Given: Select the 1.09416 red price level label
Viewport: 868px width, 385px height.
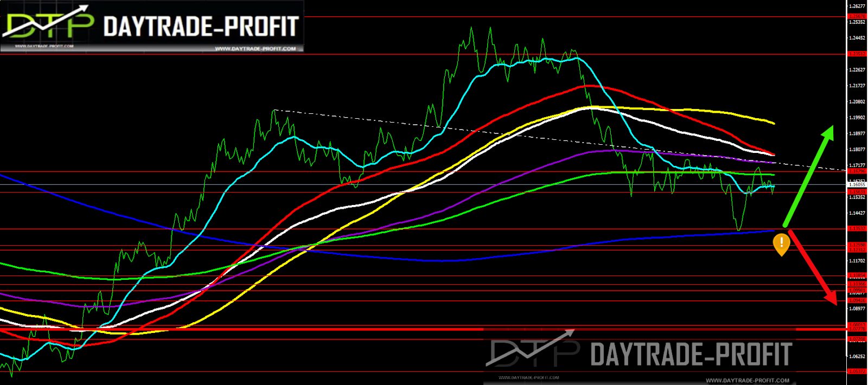Looking at the screenshot, I should tap(857, 300).
